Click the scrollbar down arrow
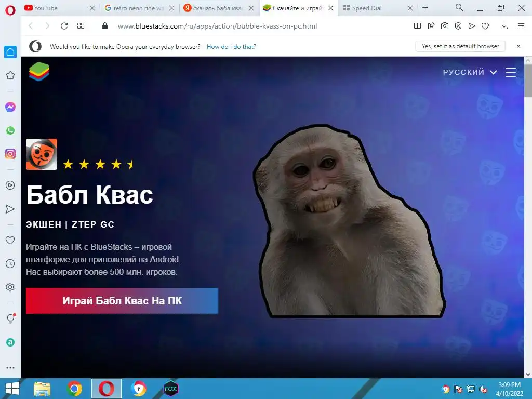Screen dimensions: 532x399 (x=528, y=375)
